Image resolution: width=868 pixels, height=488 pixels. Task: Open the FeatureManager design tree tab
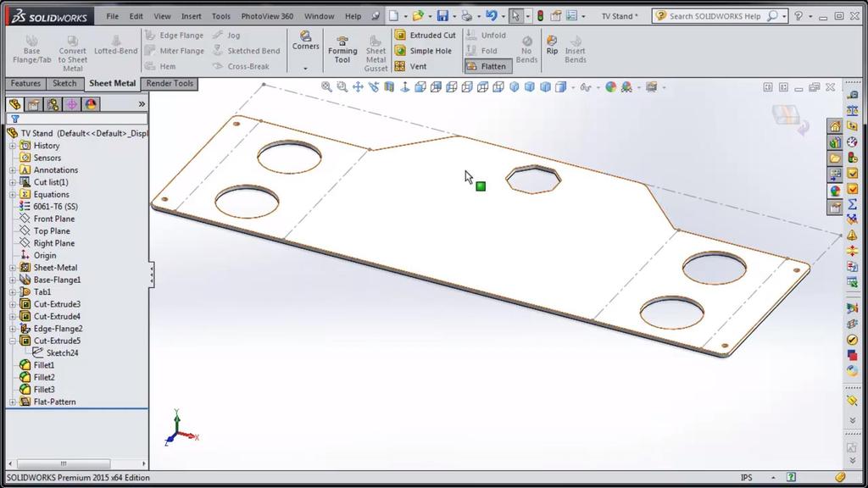[15, 104]
